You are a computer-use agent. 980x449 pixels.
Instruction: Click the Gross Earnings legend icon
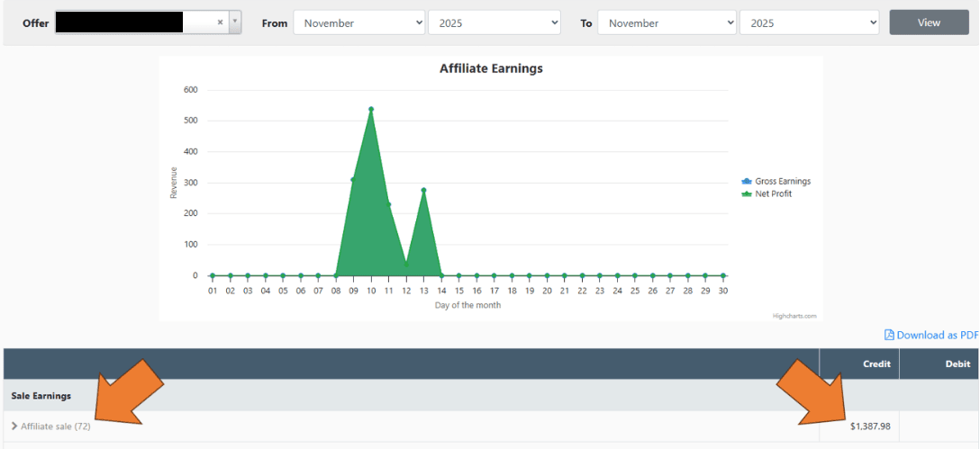click(x=746, y=181)
